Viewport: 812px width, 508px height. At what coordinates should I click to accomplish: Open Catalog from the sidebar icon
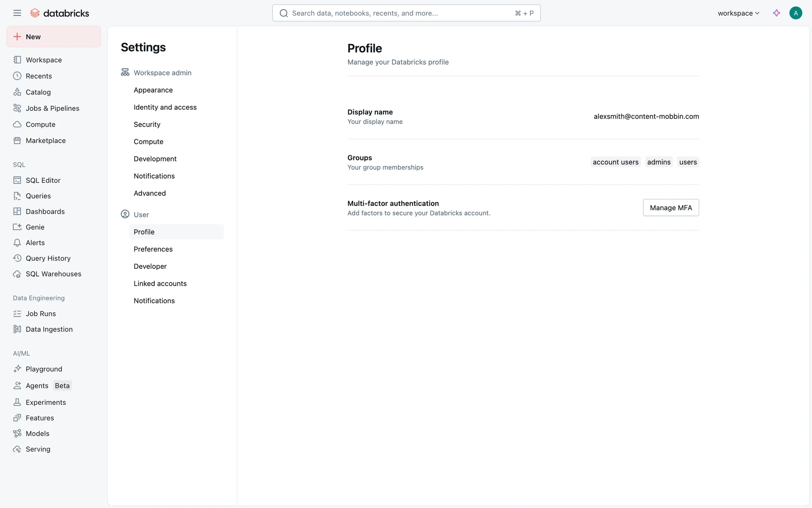coord(17,92)
